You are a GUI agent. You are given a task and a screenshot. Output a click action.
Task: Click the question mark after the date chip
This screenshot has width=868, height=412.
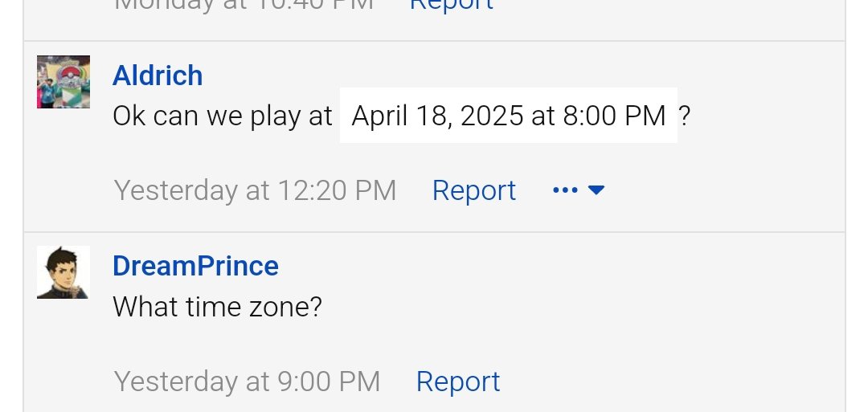coord(685,116)
